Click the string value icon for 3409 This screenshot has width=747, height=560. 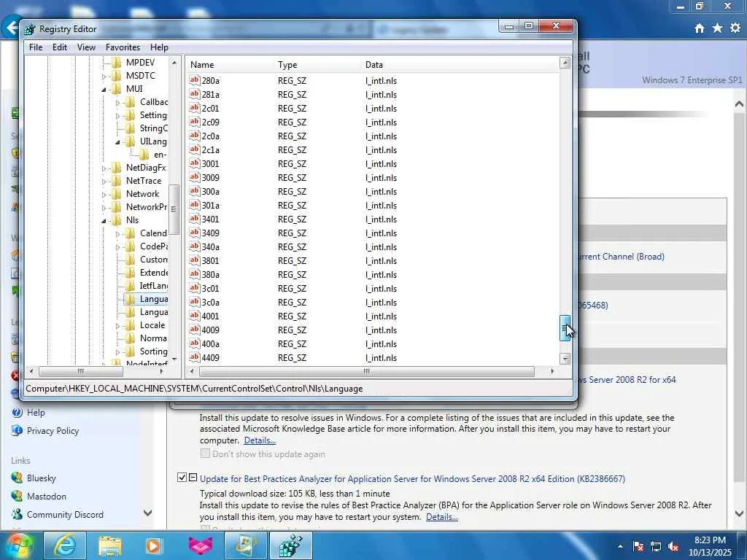(x=194, y=233)
